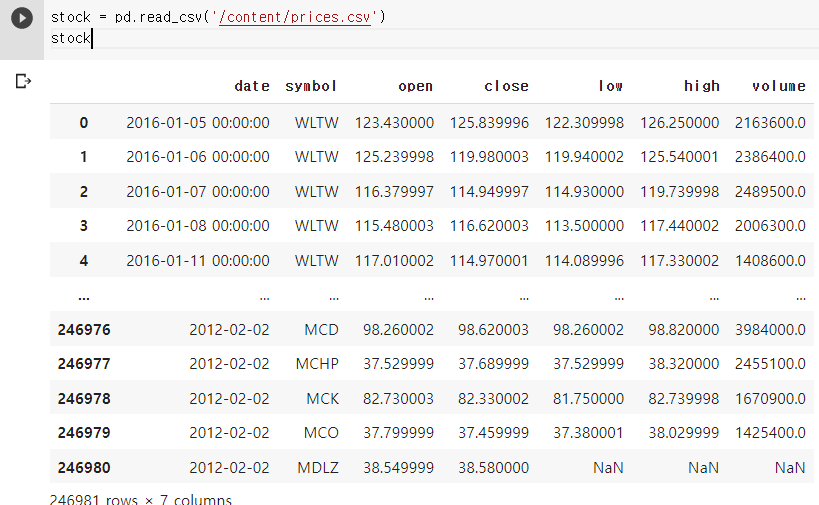Click the high value 119.739998

[680, 192]
